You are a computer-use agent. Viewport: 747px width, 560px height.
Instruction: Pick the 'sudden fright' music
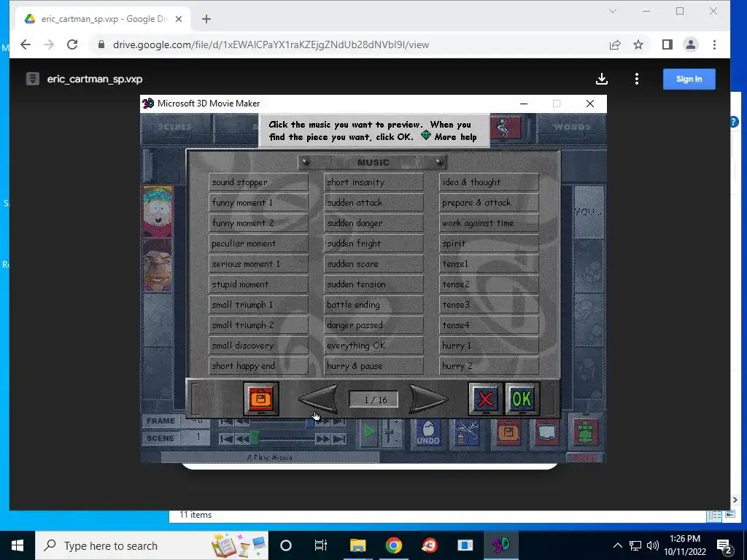[373, 244]
